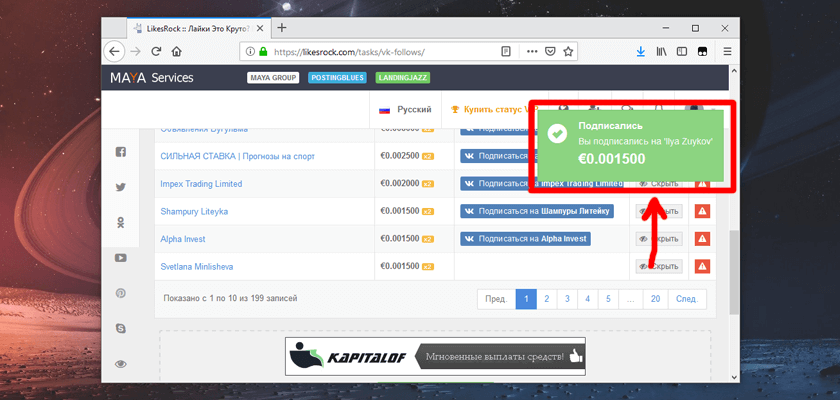
Task: Open Odnoklassniki tasks in left sidebar
Action: point(121,223)
